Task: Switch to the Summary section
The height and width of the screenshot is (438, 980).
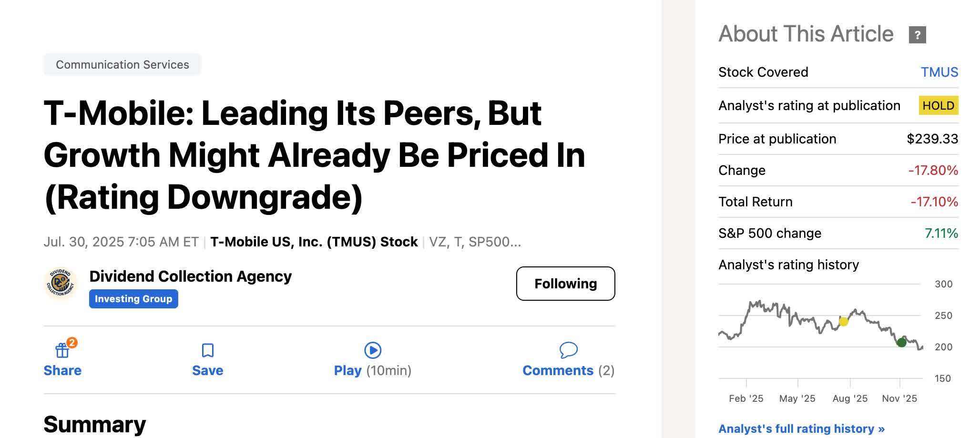Action: tap(94, 424)
